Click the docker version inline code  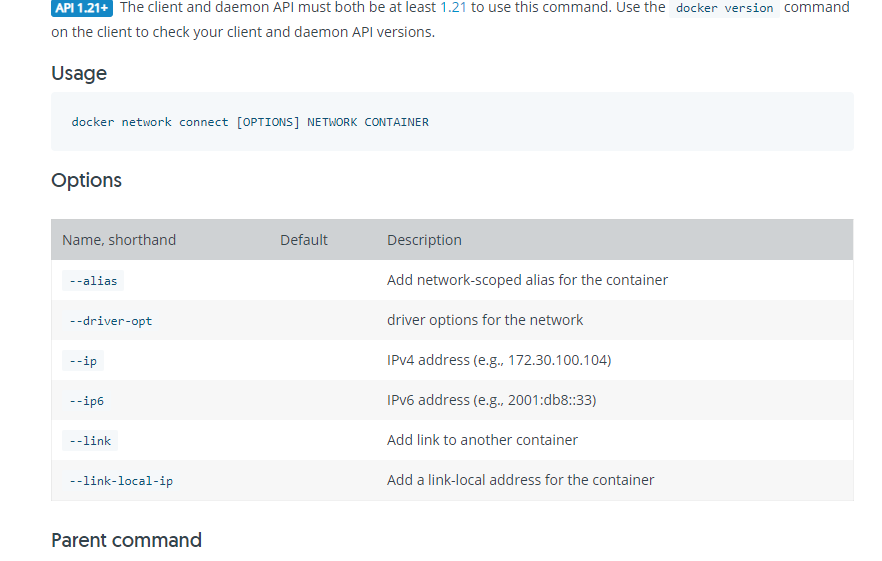click(x=724, y=8)
